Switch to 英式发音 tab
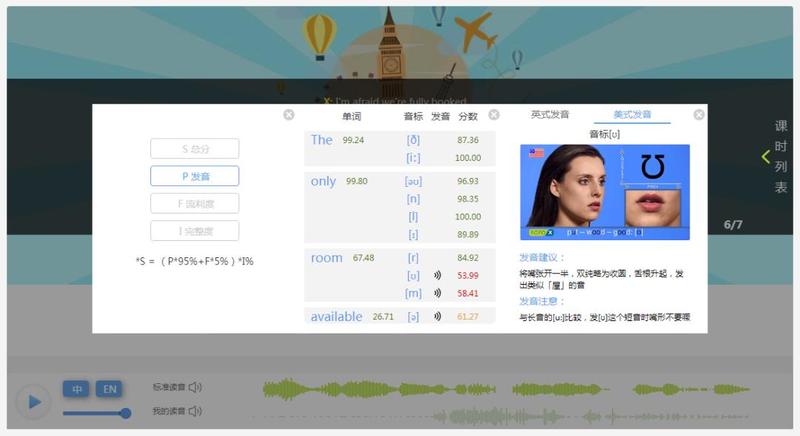 (x=550, y=115)
